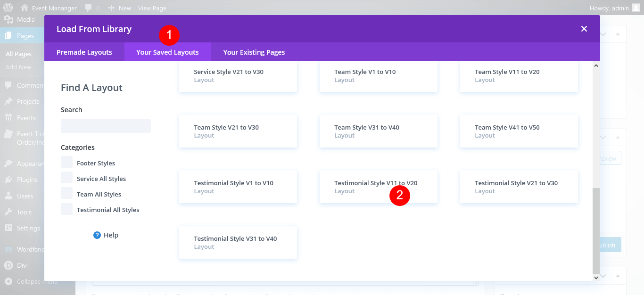The height and width of the screenshot is (295, 644).
Task: Tick the Team All Styles checkbox
Action: (x=66, y=194)
